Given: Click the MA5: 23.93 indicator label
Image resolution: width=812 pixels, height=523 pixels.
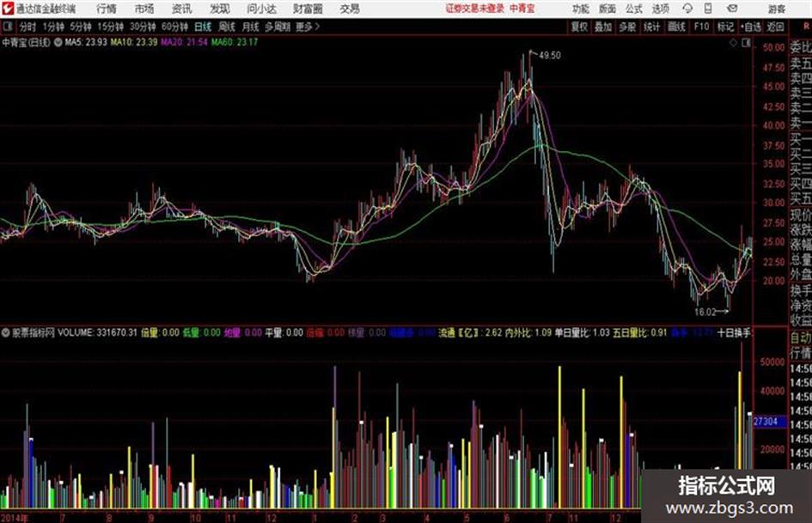Looking at the screenshot, I should coord(86,42).
